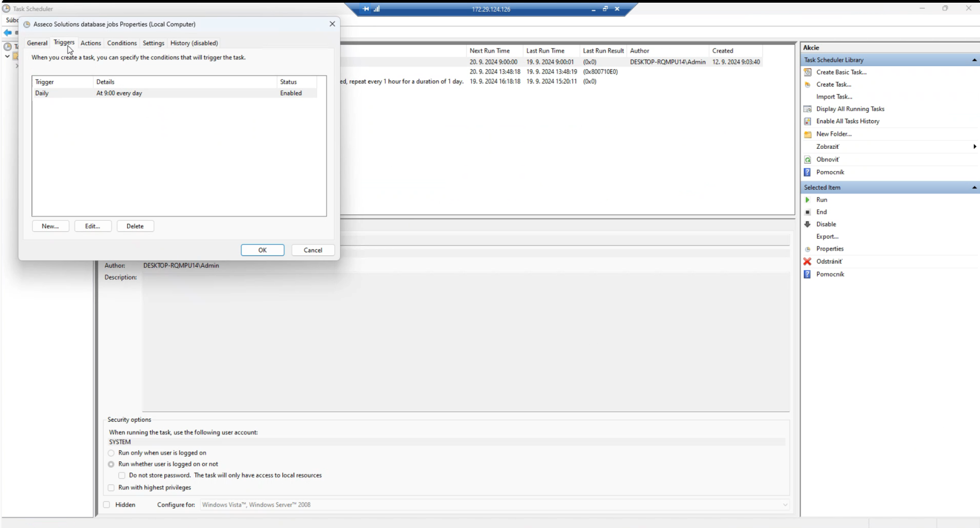Click the Disable down-arrow icon
Screen dimensions: 980x528
808,224
